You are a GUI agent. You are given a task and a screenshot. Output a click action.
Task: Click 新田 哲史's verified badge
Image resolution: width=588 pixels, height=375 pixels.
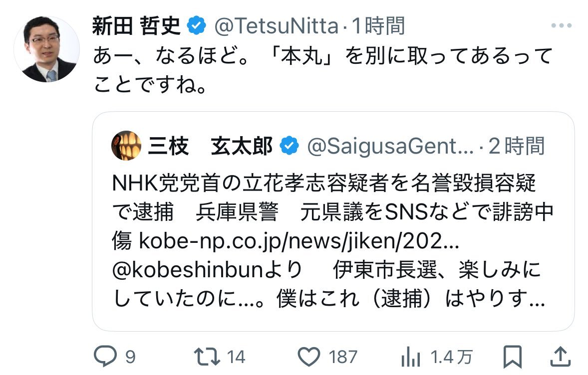(x=197, y=26)
